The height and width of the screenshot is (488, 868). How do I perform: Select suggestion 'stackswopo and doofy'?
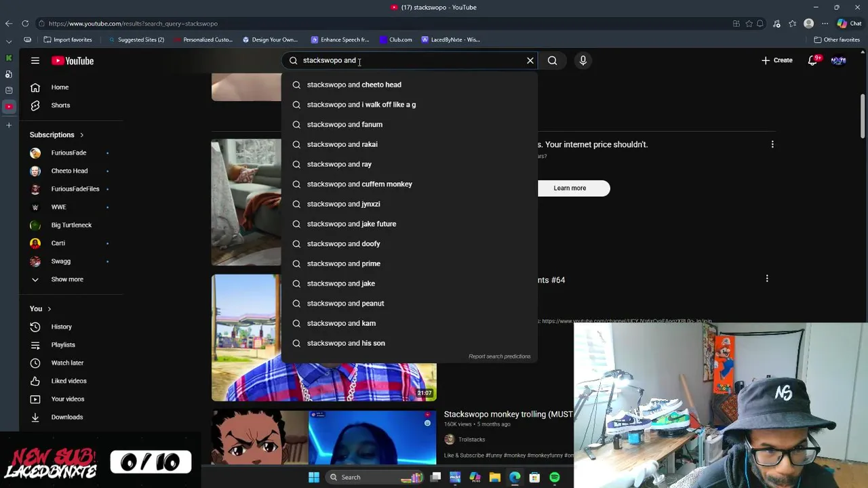pos(409,244)
